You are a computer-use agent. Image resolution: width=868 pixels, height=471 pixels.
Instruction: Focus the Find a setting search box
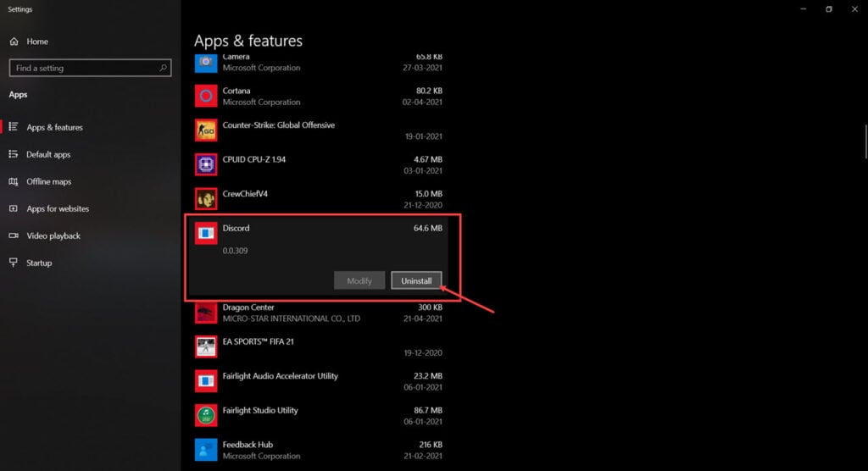coord(90,68)
